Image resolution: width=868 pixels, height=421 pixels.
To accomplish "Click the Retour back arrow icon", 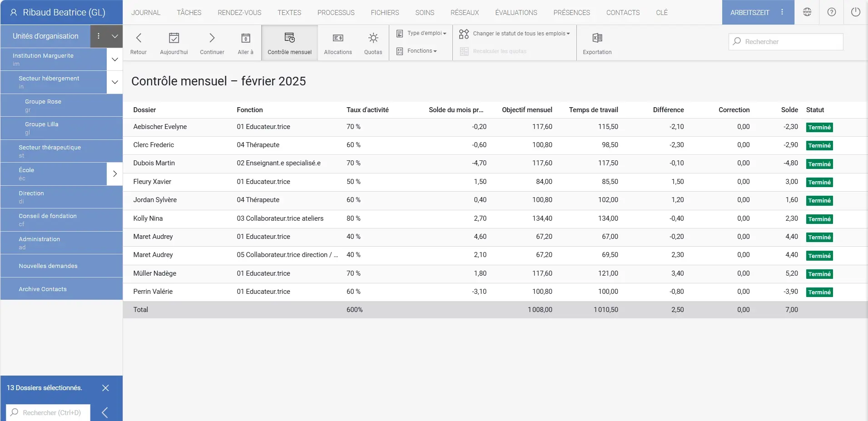I will click(139, 38).
